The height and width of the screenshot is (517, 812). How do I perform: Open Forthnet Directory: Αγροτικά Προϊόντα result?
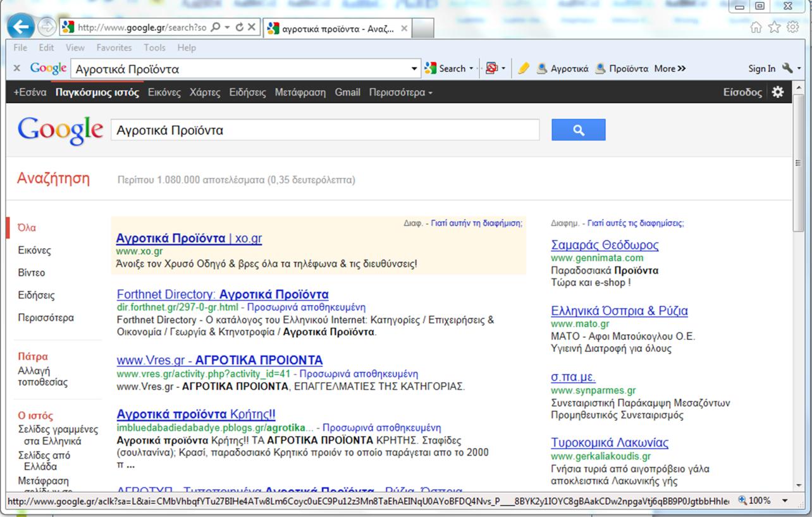223,294
